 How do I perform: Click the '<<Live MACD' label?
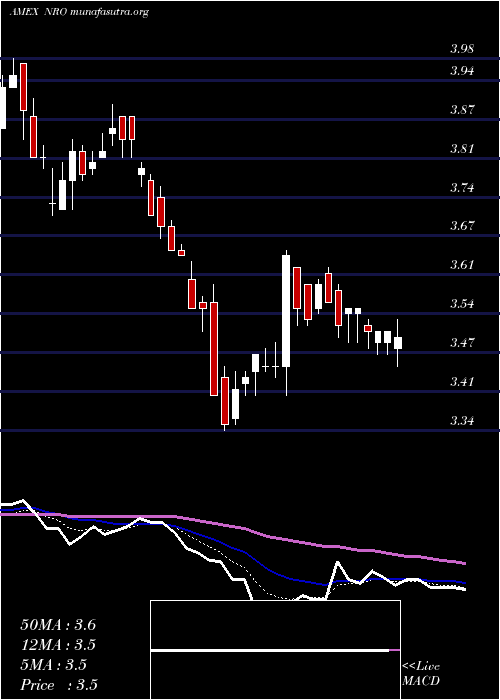tap(421, 674)
